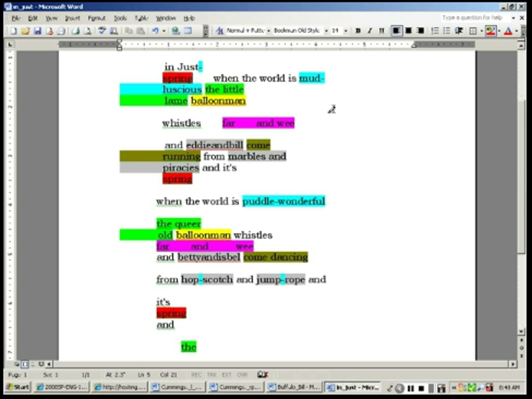Toggle OVR overtype mode in the status bar
Screen dimensions: 532x399
[242, 375]
